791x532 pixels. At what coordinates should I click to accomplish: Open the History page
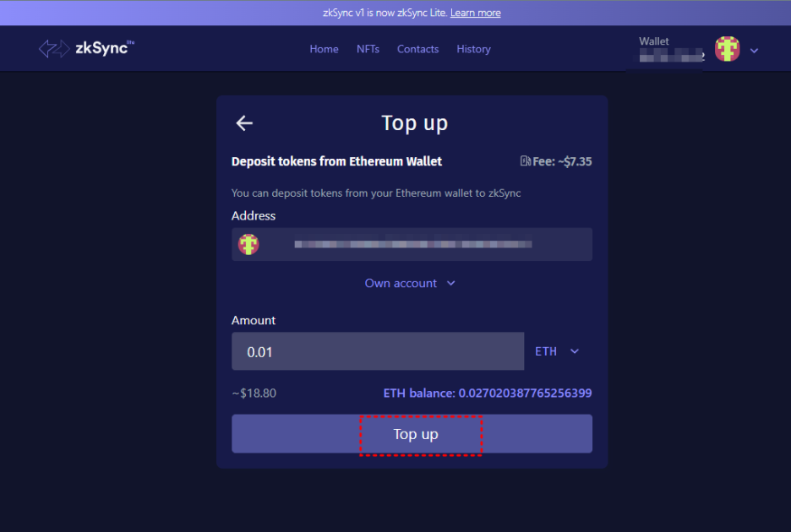click(x=473, y=49)
